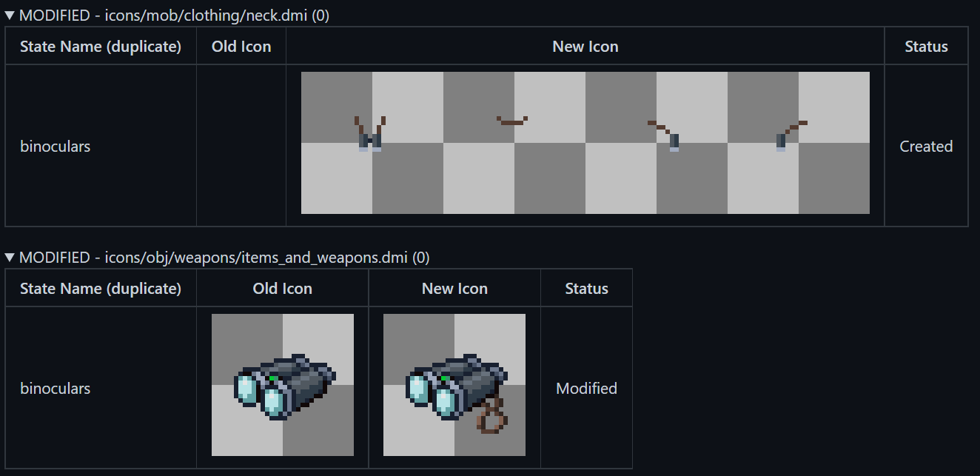980x476 pixels.
Task: Click State Name (duplicate) header in first table
Action: [101, 47]
